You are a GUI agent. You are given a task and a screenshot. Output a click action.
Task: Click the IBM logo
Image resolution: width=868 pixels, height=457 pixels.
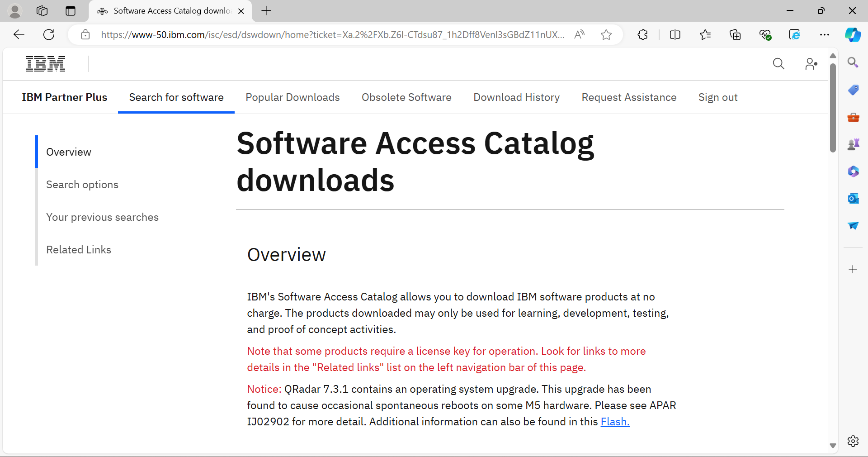pos(45,64)
